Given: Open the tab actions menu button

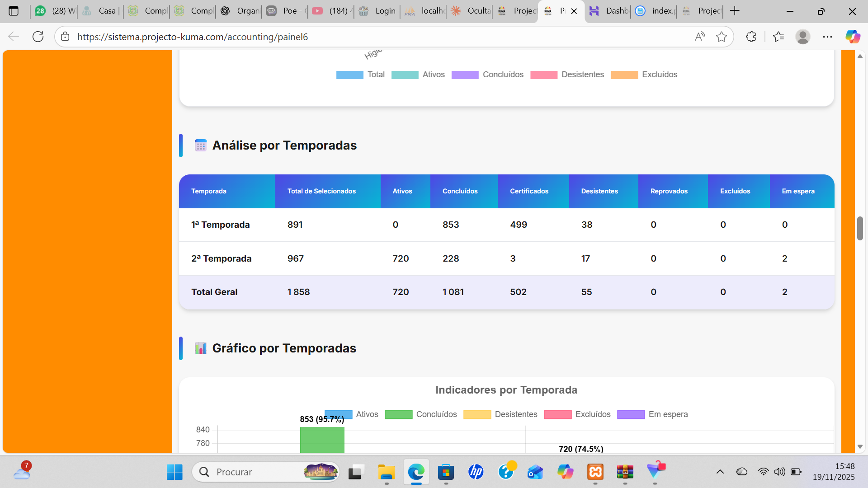Looking at the screenshot, I should (x=14, y=11).
